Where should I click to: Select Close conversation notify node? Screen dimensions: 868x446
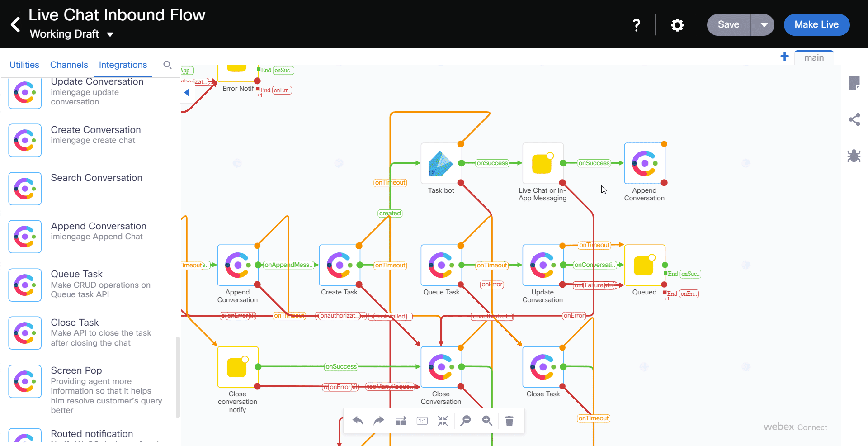(237, 367)
